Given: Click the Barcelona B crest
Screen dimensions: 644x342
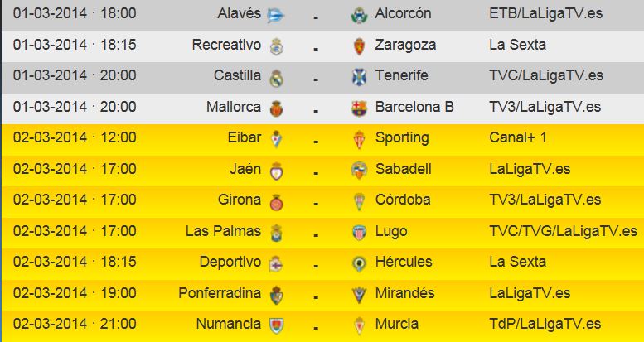Looking at the screenshot, I should pos(359,108).
